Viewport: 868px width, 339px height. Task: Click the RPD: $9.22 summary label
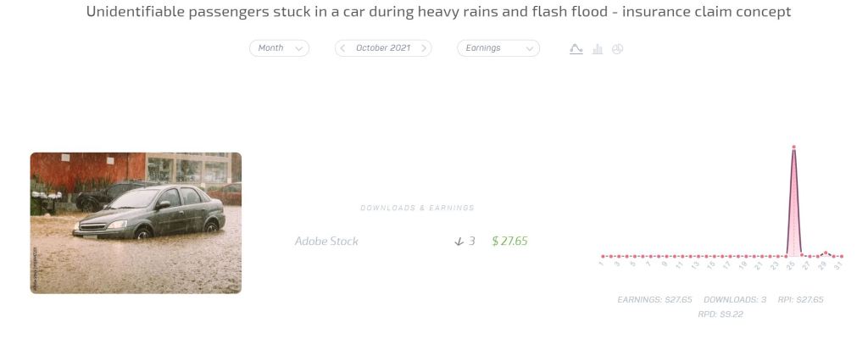[721, 314]
